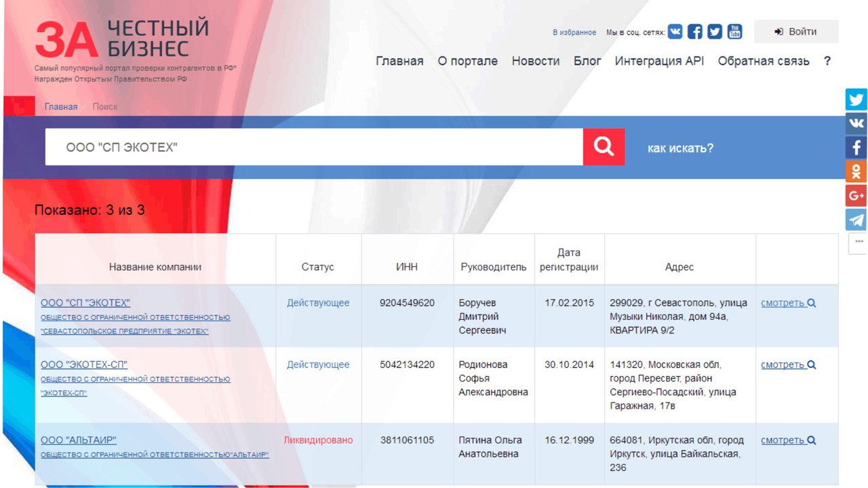Open Обратная связь menu item
The width and height of the screenshot is (868, 488).
coord(764,61)
